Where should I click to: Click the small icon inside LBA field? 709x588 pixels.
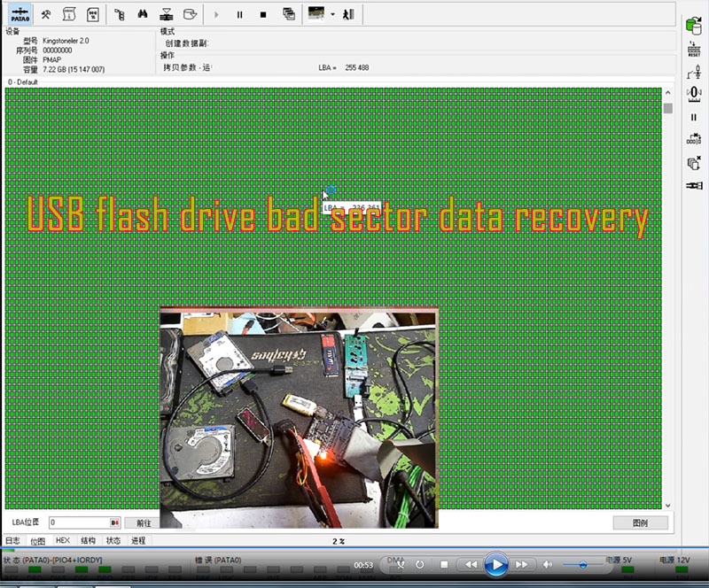[x=115, y=523]
